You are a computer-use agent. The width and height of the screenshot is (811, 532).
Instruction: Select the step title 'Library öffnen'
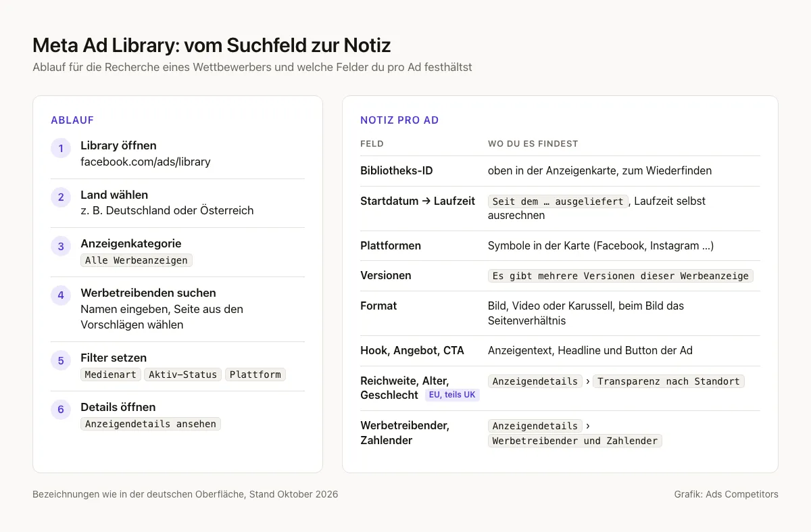[118, 145]
